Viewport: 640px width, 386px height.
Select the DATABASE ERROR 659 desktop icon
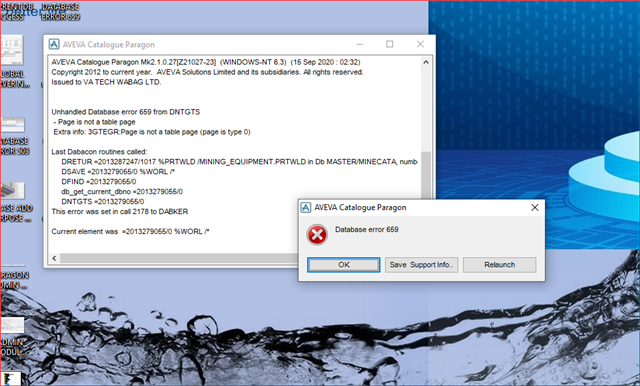coord(60,11)
